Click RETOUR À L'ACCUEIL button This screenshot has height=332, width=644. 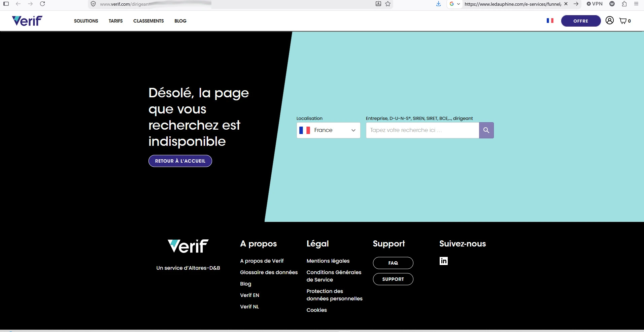pyautogui.click(x=180, y=161)
